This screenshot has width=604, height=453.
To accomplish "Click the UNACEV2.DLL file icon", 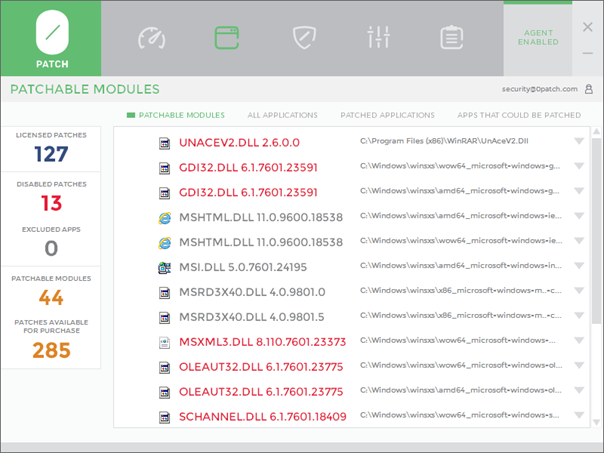I will 164,143.
